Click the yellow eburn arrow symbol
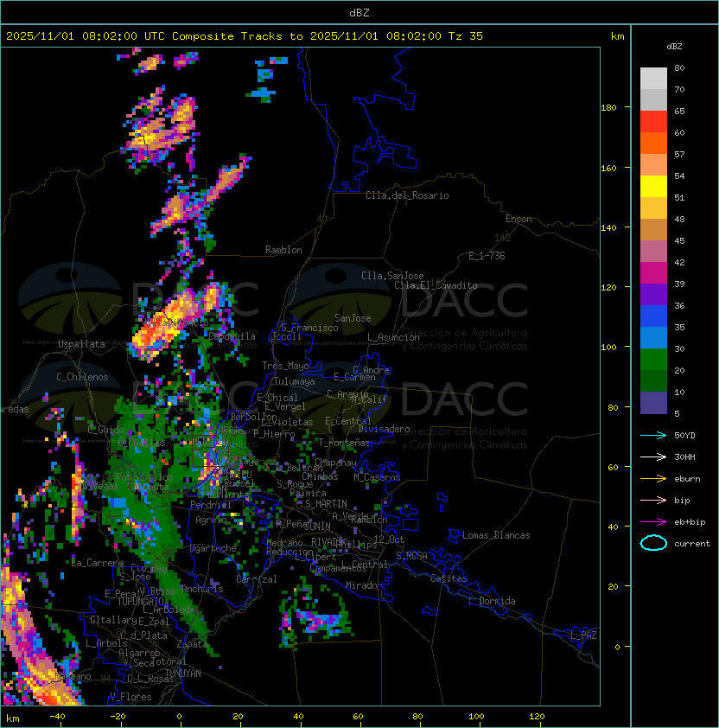Screen dimensions: 719x728 [653, 479]
